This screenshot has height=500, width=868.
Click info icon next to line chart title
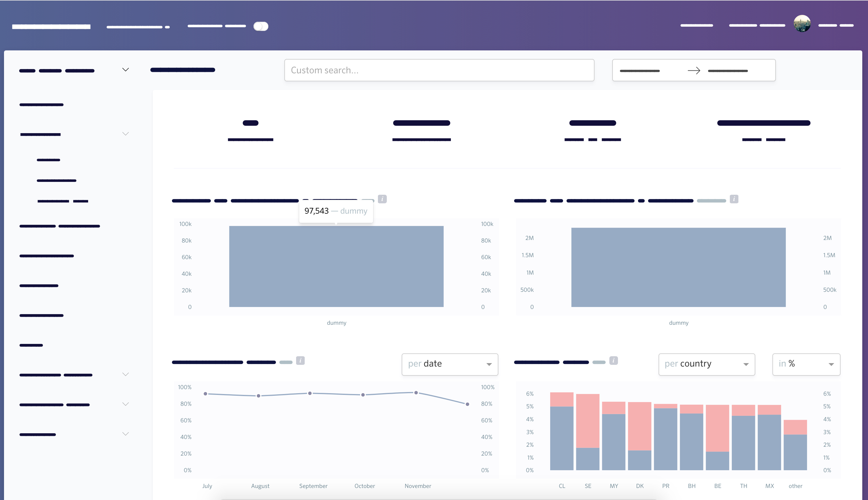click(300, 360)
